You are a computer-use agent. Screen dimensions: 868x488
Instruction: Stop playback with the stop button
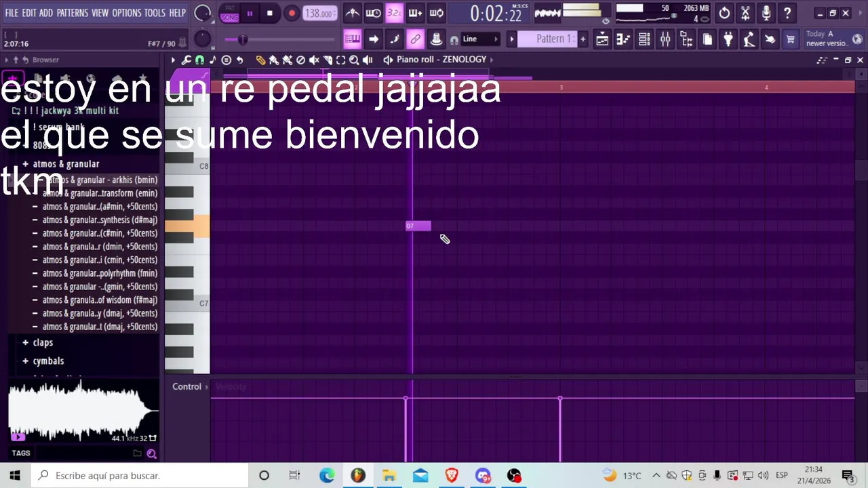tap(270, 13)
